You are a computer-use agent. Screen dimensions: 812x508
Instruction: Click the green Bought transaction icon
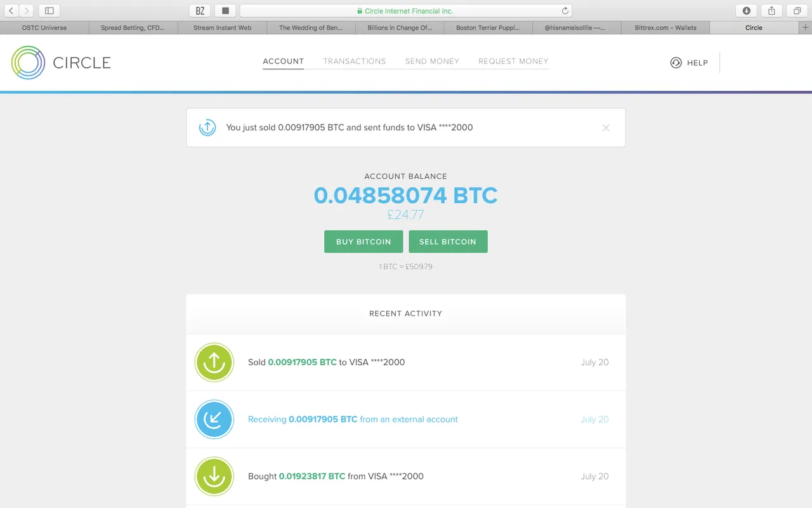click(214, 476)
